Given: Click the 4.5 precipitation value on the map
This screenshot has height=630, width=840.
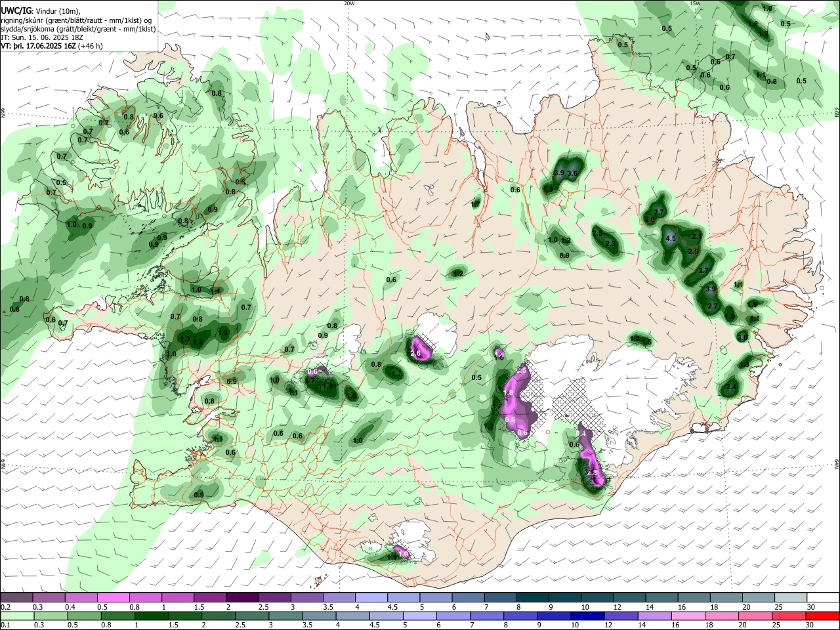Looking at the screenshot, I should pos(671,239).
